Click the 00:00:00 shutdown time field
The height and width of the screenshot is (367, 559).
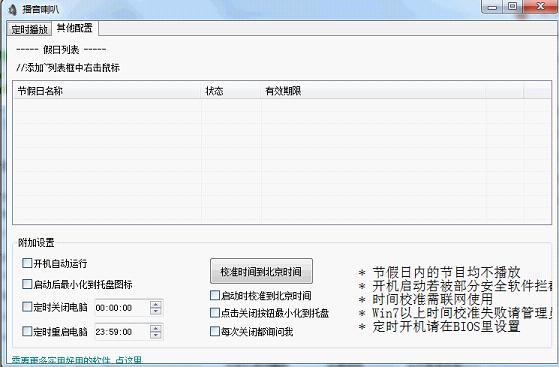point(122,307)
